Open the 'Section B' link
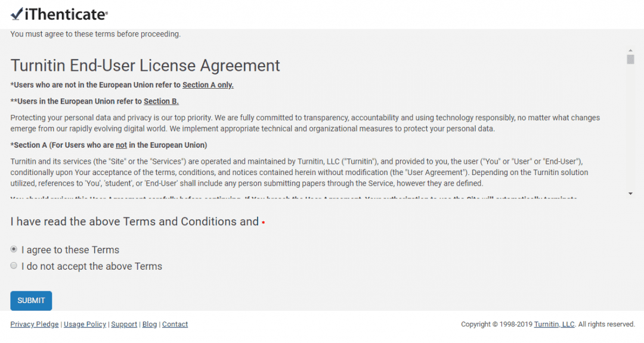 [x=161, y=101]
